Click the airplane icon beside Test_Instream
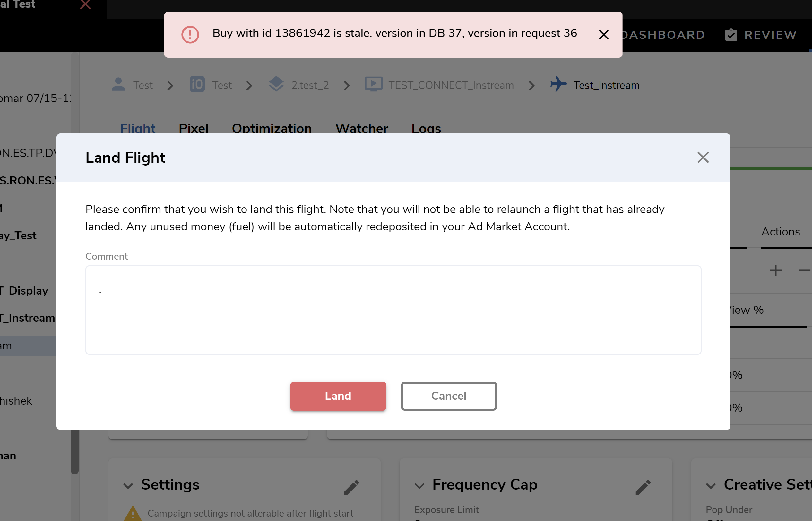812x521 pixels. 558,84
